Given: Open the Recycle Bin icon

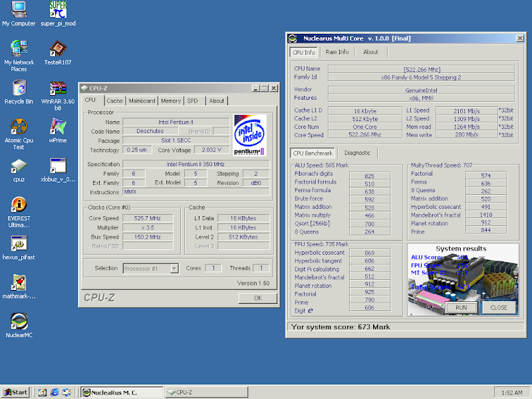Looking at the screenshot, I should click(x=19, y=92).
